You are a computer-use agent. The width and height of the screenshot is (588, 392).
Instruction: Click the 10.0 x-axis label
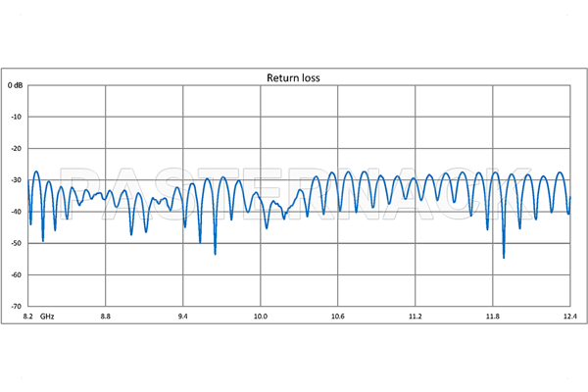(261, 317)
